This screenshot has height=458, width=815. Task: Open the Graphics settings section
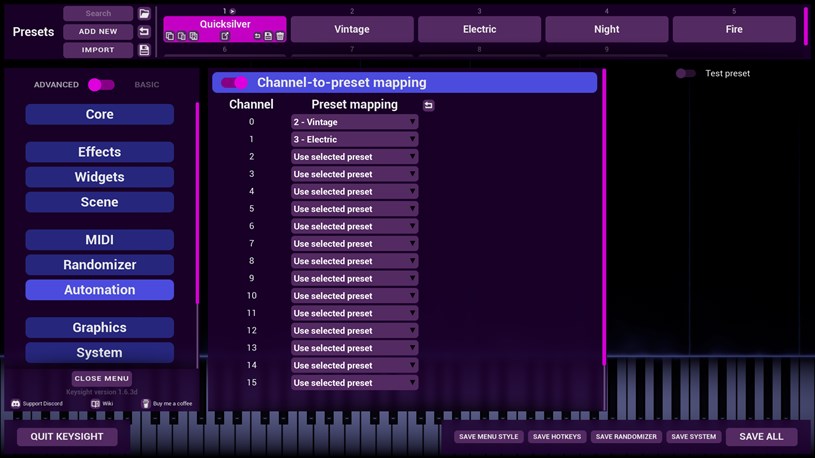99,328
